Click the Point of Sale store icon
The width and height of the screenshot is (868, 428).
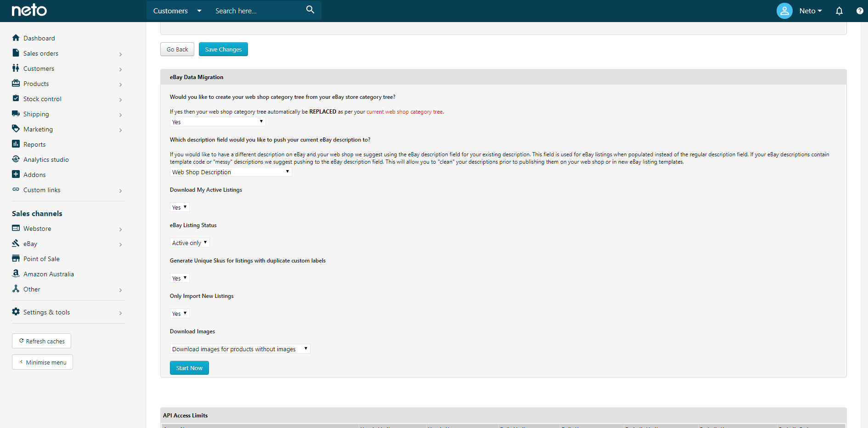click(x=16, y=258)
